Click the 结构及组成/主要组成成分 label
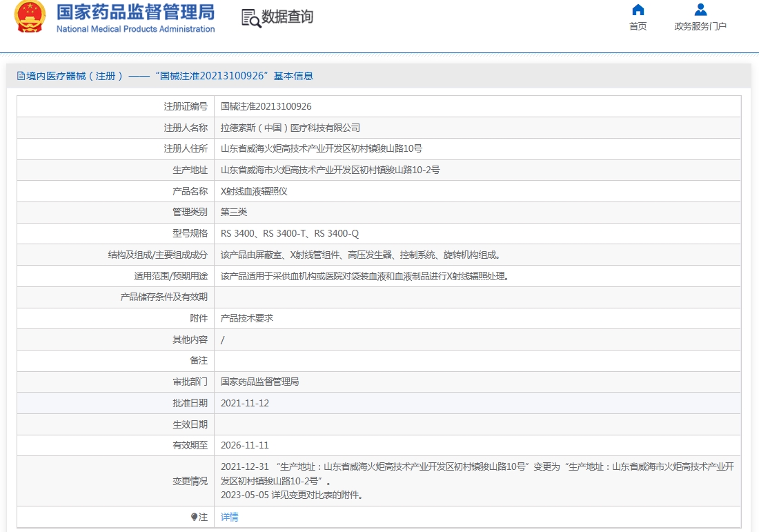Image resolution: width=759 pixels, height=532 pixels. (158, 255)
